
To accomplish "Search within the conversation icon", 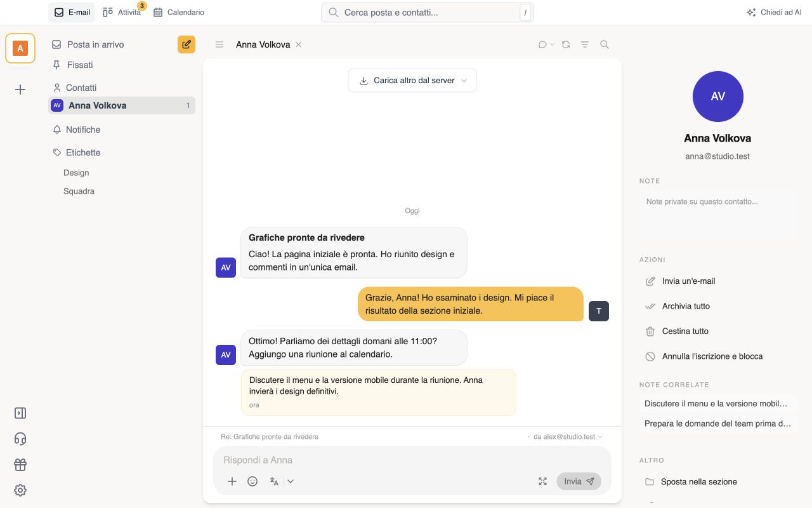I will pyautogui.click(x=605, y=44).
